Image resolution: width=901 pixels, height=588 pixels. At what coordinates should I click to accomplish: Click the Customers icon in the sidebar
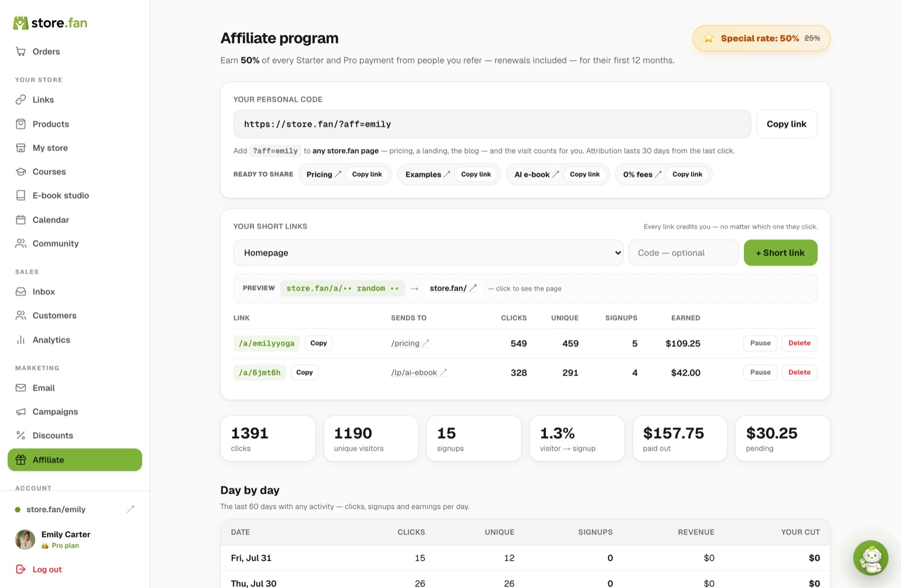coord(21,315)
